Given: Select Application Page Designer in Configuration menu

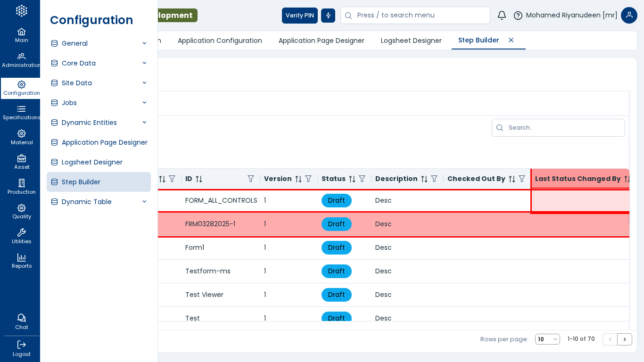Looking at the screenshot, I should tap(104, 142).
